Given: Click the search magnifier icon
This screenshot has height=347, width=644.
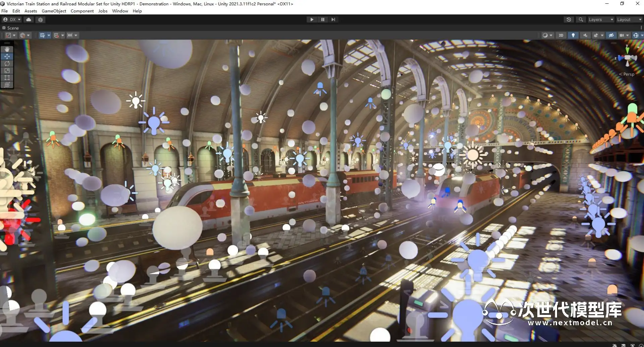Looking at the screenshot, I should [581, 20].
